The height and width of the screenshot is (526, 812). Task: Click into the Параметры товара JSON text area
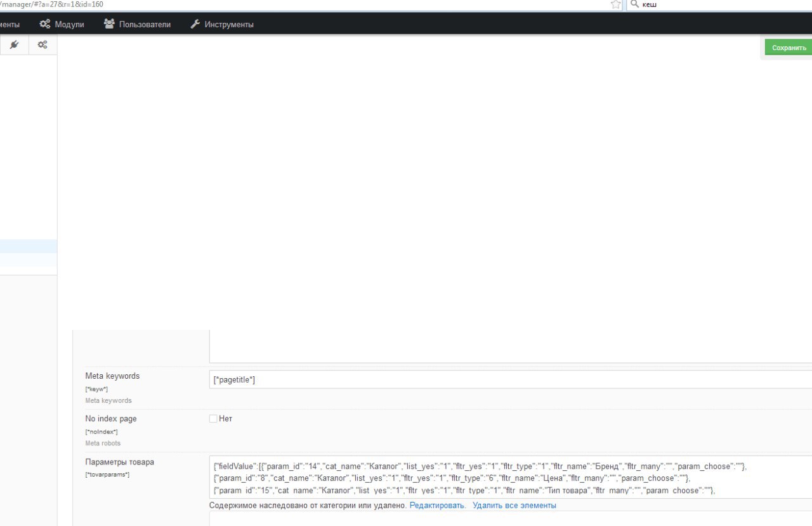[x=511, y=477]
